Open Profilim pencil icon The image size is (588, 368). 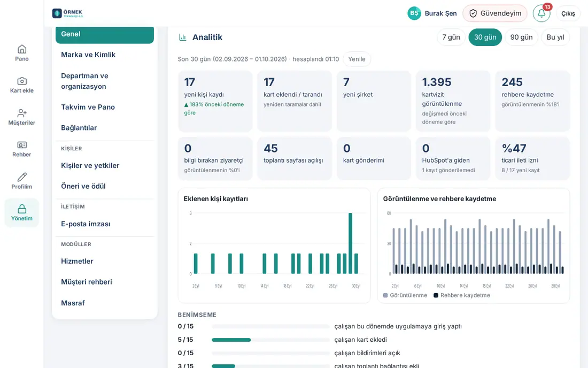(22, 177)
